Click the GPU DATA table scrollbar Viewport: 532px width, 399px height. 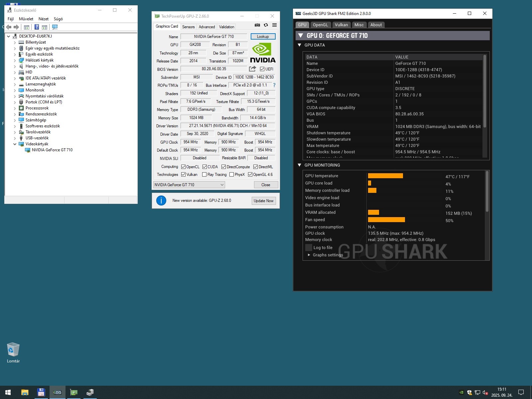485,91
